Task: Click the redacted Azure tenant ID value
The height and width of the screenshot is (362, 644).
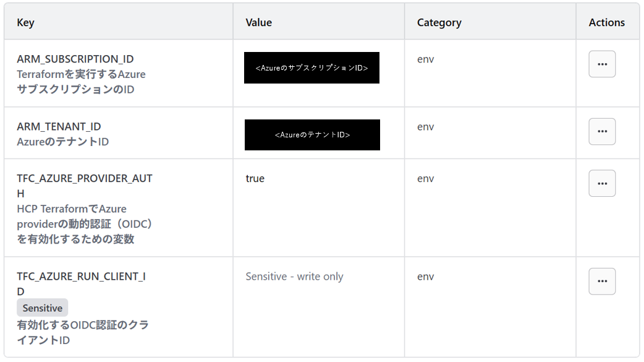Action: point(312,135)
